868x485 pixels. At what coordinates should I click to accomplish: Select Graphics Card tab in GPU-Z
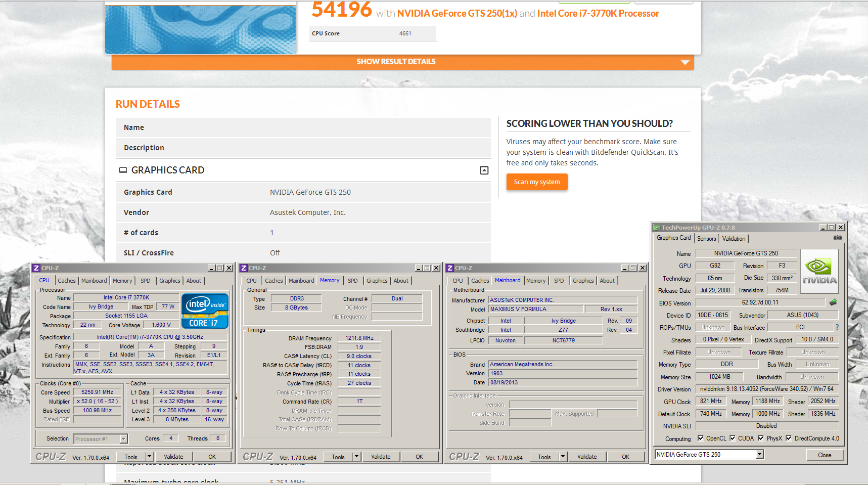[x=673, y=238]
